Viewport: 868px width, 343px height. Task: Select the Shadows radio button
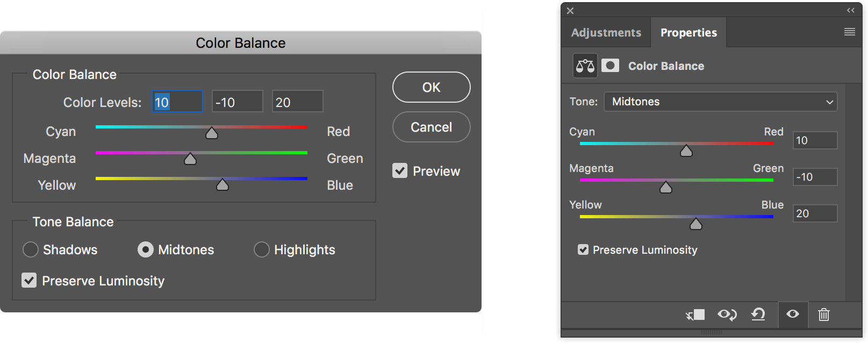31,249
